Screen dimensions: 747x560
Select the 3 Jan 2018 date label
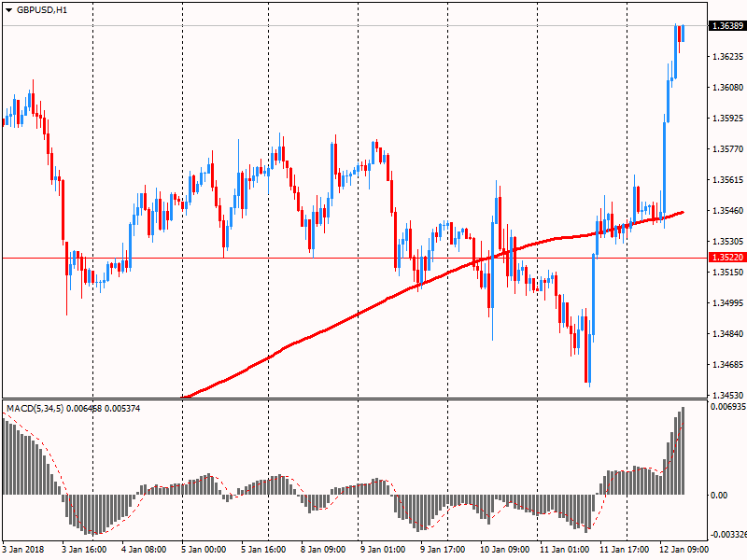[25, 550]
